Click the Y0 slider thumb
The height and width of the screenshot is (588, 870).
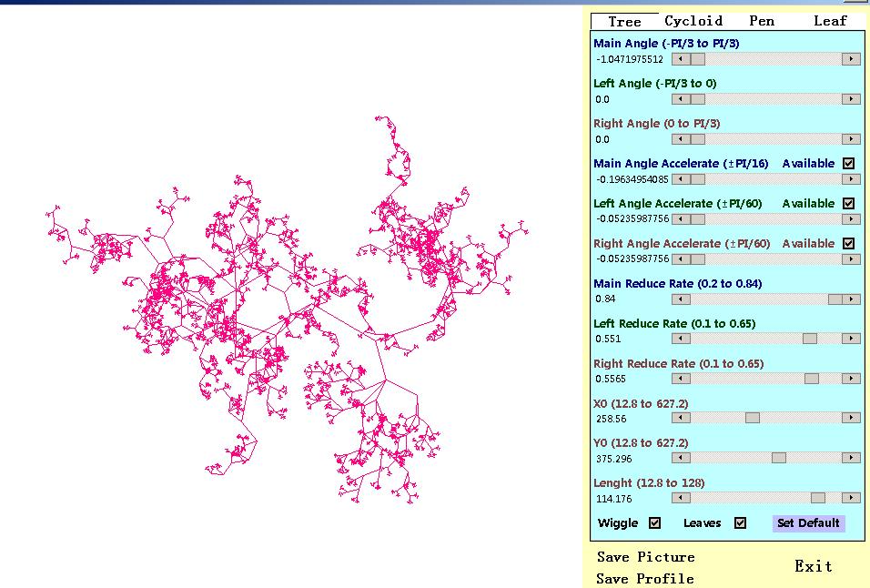pyautogui.click(x=779, y=458)
